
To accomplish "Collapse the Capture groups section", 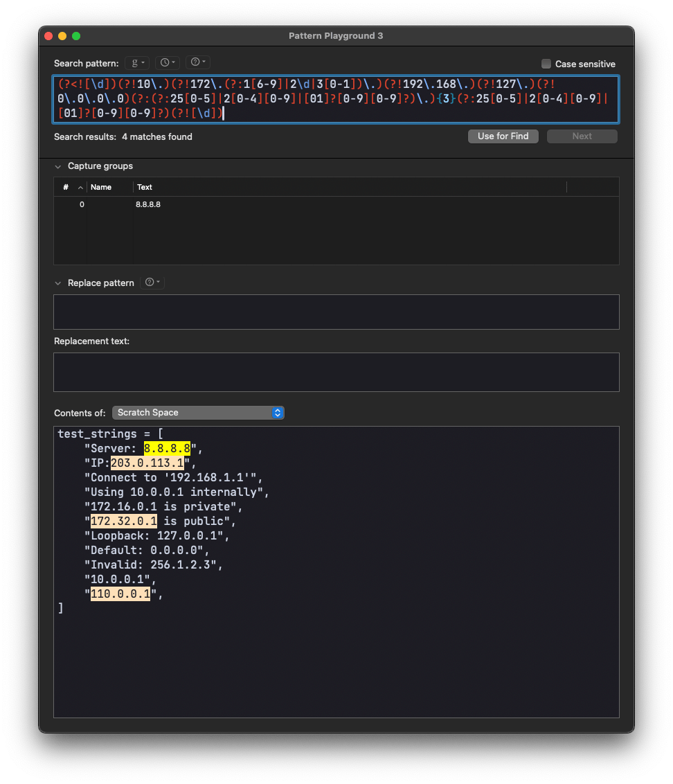I will click(x=58, y=166).
